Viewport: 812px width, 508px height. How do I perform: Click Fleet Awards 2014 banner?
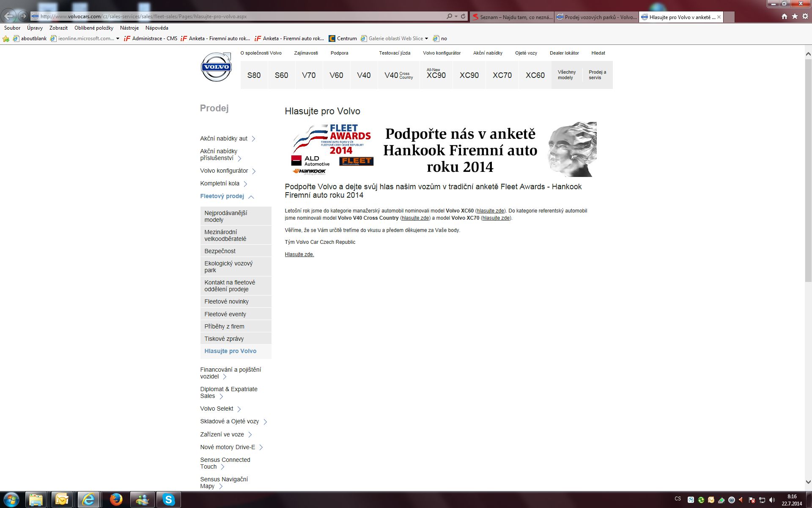pos(441,149)
